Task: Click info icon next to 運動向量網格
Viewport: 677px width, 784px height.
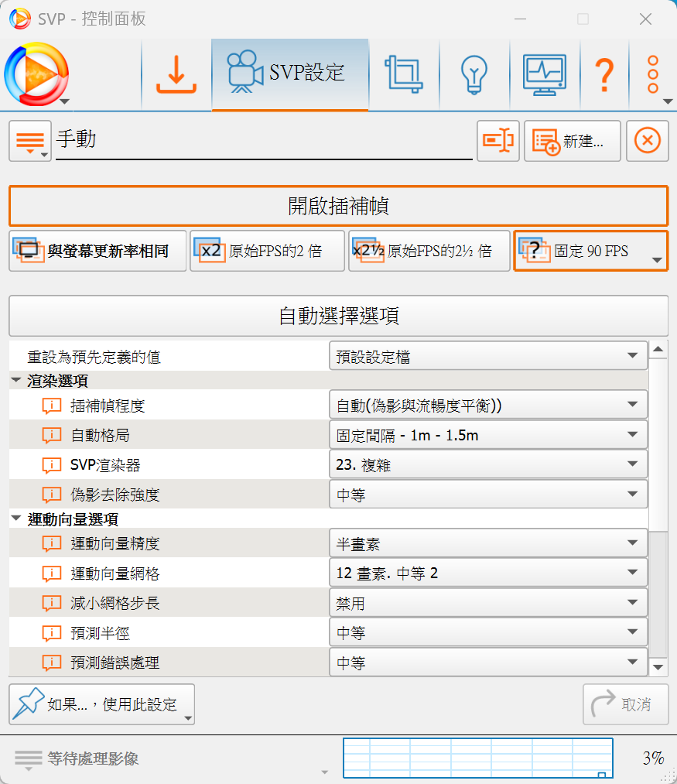Action: pos(52,573)
